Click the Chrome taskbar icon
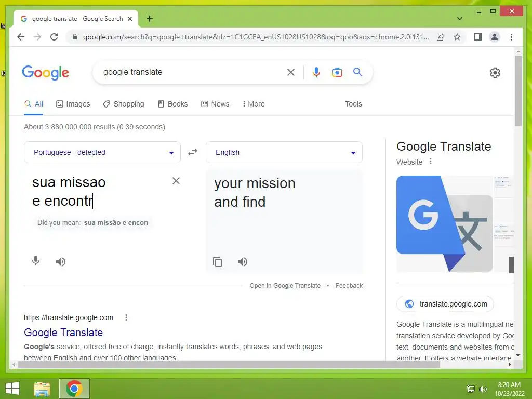Image resolution: width=532 pixels, height=399 pixels. click(74, 389)
